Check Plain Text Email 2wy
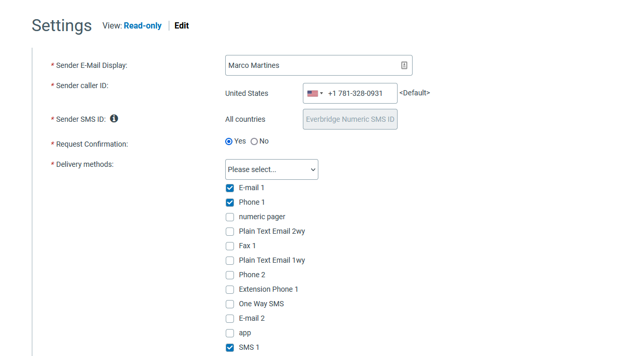 229,231
